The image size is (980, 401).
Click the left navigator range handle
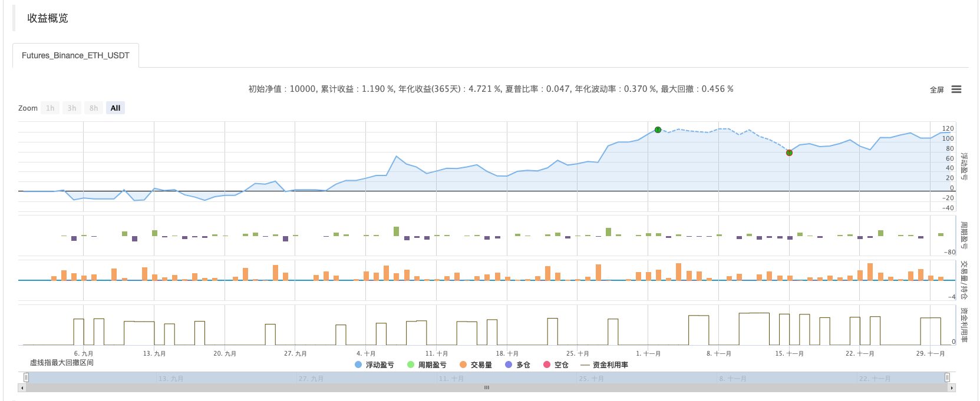coord(26,377)
